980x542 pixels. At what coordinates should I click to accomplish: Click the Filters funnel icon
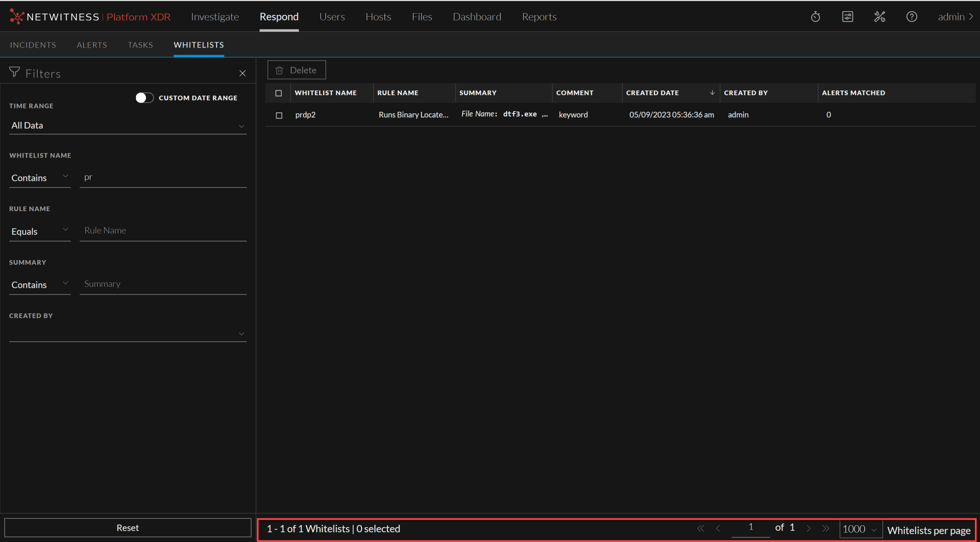(14, 71)
